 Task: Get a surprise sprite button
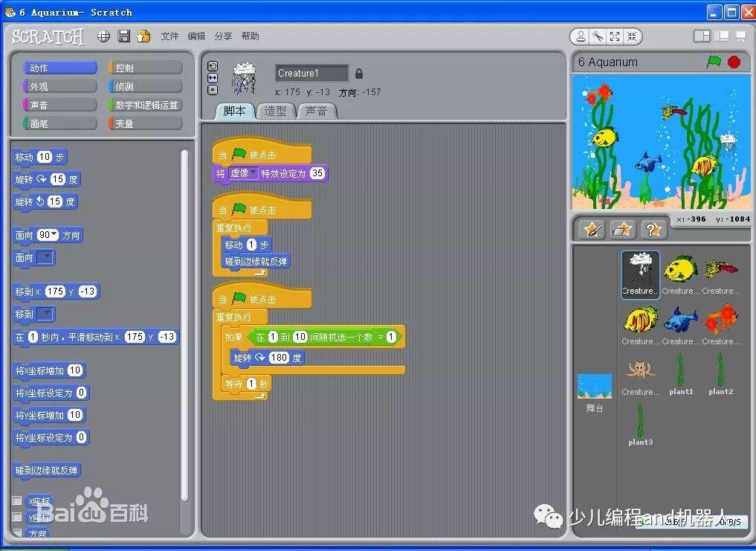[653, 229]
